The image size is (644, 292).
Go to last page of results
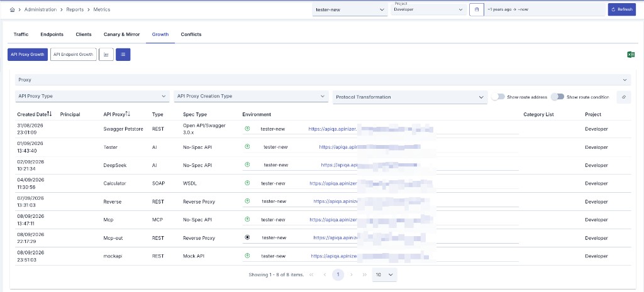(x=364, y=275)
